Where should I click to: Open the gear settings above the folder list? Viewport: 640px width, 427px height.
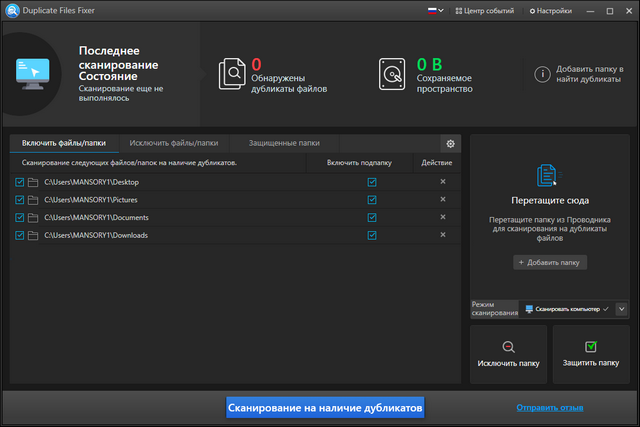coord(450,144)
